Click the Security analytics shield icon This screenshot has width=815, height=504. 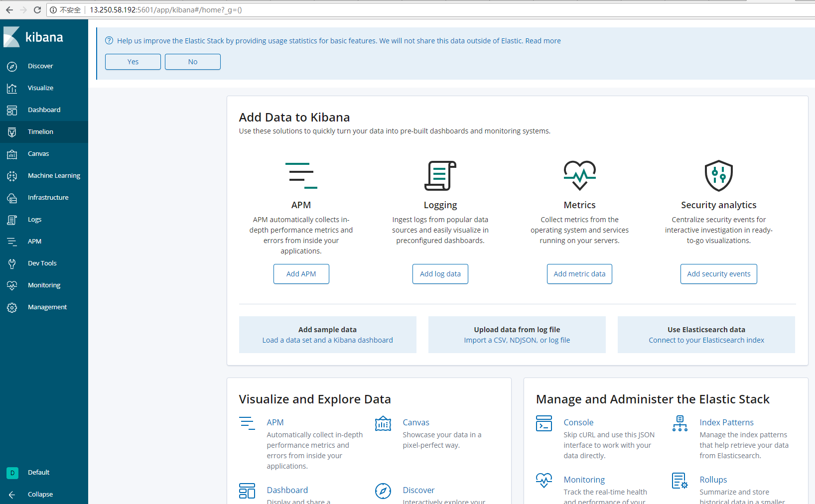(x=718, y=175)
